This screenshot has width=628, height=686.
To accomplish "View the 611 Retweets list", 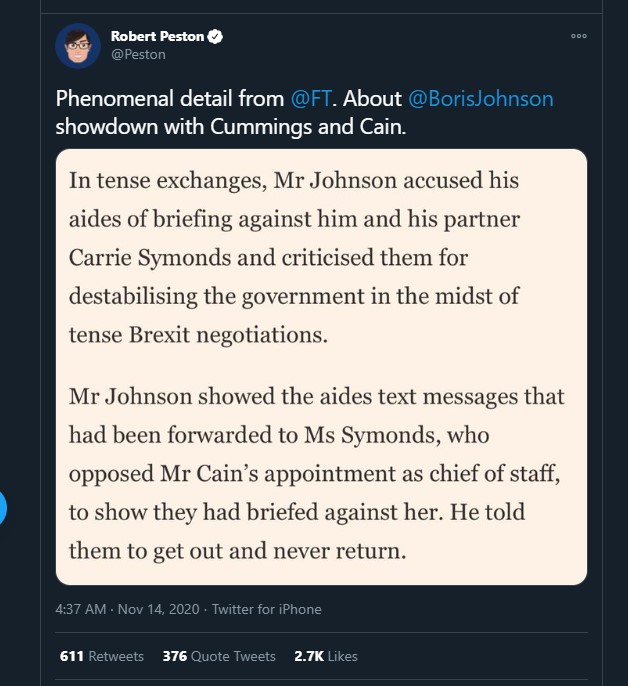I will tap(102, 656).
